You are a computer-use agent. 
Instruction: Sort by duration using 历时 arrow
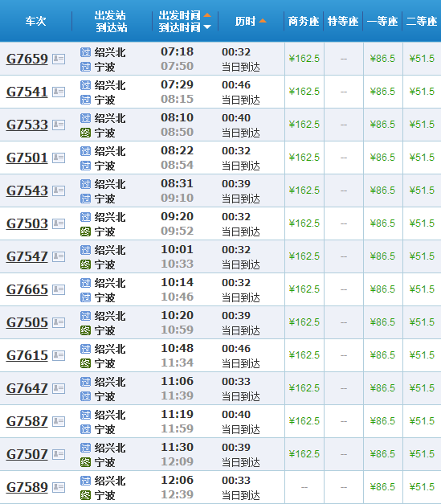tap(263, 21)
